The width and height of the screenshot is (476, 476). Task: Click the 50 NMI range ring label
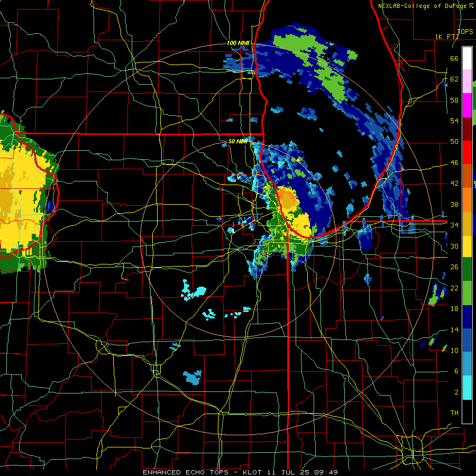(x=237, y=141)
